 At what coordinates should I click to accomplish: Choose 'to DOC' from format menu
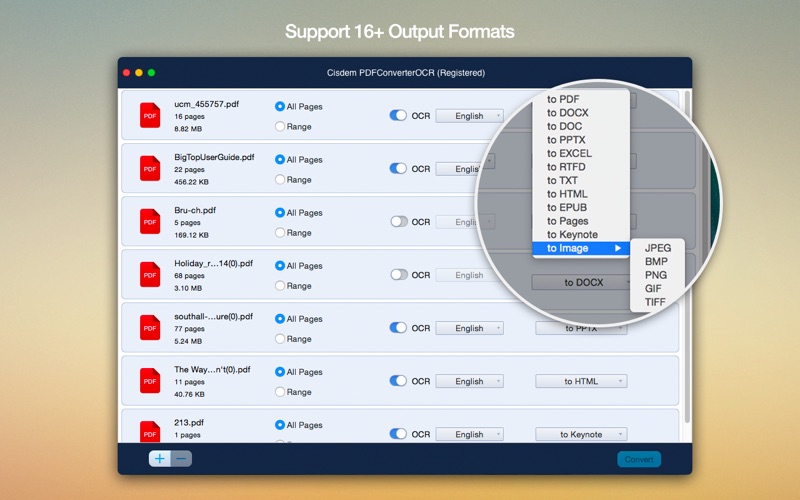581,126
